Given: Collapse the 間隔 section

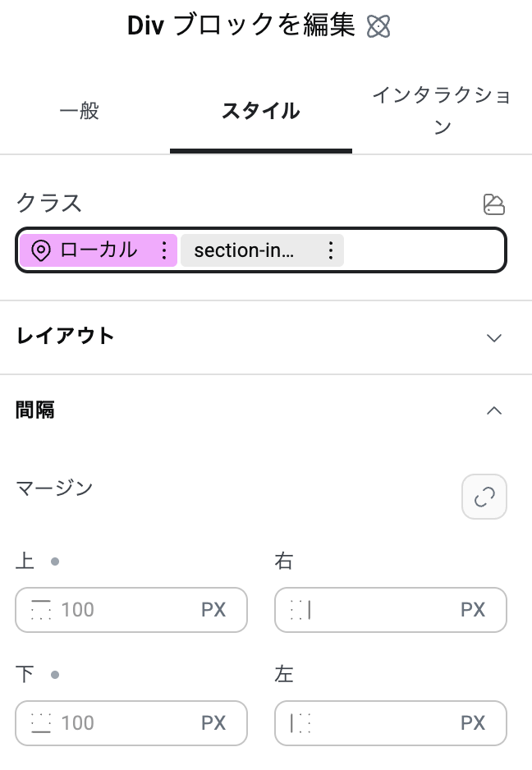Looking at the screenshot, I should point(493,410).
